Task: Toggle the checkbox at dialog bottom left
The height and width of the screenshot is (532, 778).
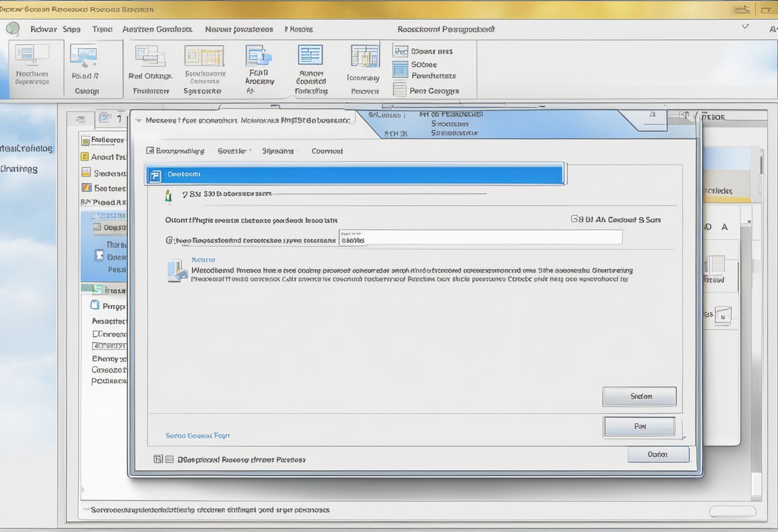Action: (x=158, y=459)
